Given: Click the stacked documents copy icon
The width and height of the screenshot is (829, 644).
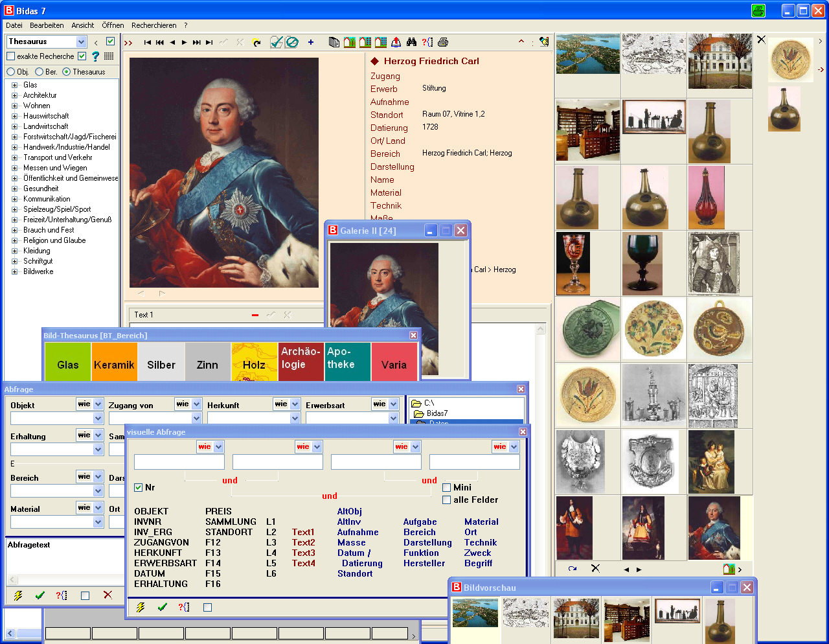Looking at the screenshot, I should [334, 42].
